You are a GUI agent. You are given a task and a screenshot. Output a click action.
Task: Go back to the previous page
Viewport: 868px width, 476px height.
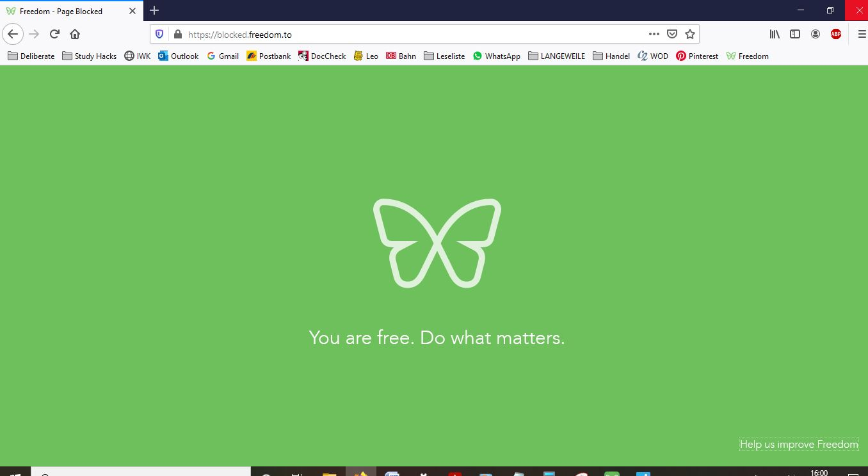coord(13,34)
